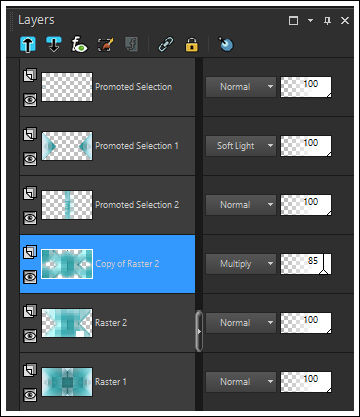
Task: Select the Promoted Selection 2 layer
Action: click(x=107, y=205)
